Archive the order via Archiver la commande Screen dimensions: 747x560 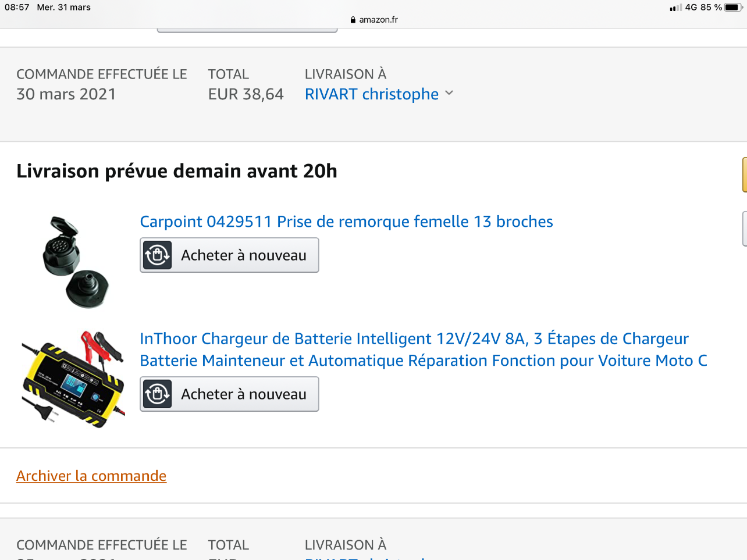(91, 476)
